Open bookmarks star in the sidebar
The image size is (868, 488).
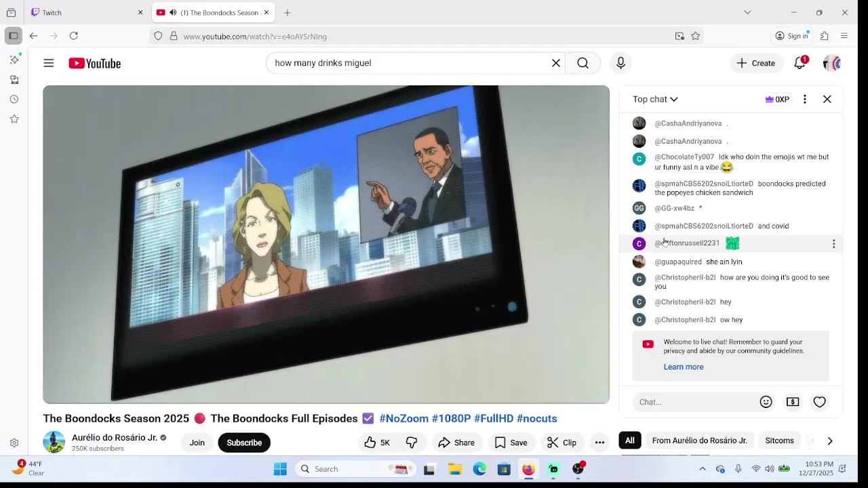coord(14,119)
